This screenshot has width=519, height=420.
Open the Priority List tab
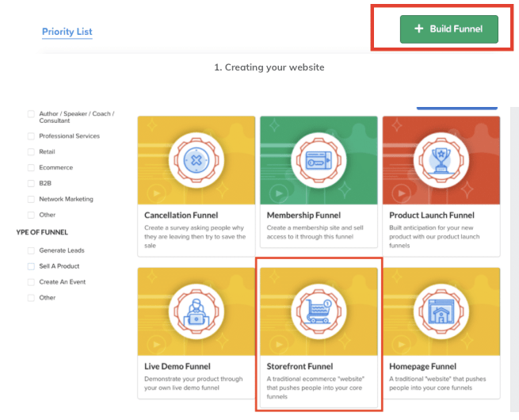click(67, 32)
